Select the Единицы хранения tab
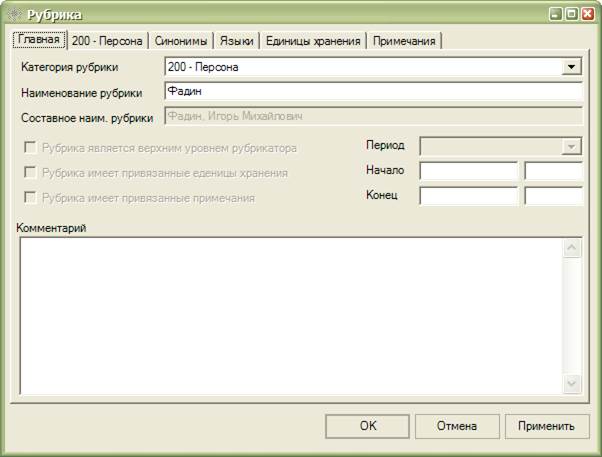 pyautogui.click(x=314, y=41)
